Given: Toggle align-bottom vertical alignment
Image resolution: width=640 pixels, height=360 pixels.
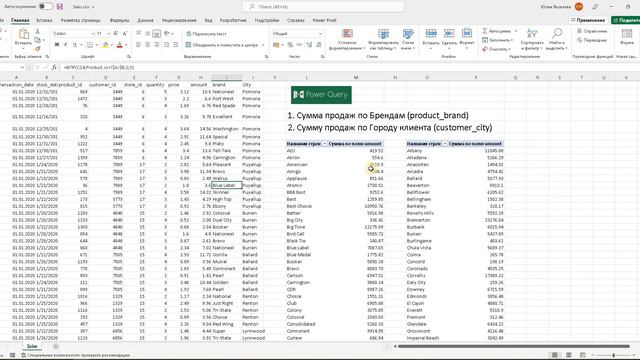Looking at the screenshot, I should pos(156,33).
